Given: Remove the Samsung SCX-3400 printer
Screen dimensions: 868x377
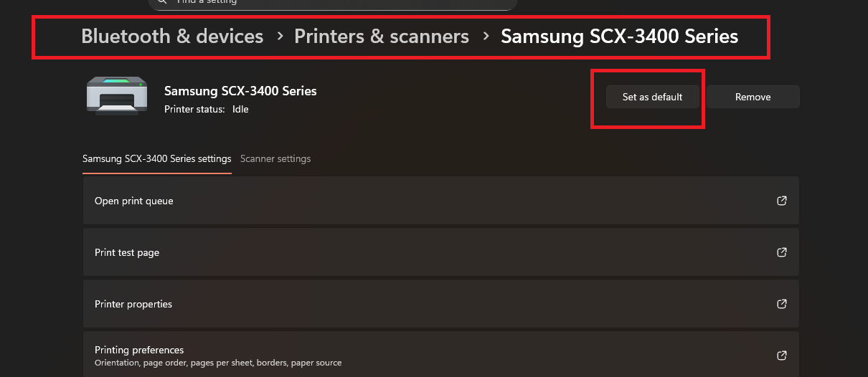Looking at the screenshot, I should coord(753,97).
